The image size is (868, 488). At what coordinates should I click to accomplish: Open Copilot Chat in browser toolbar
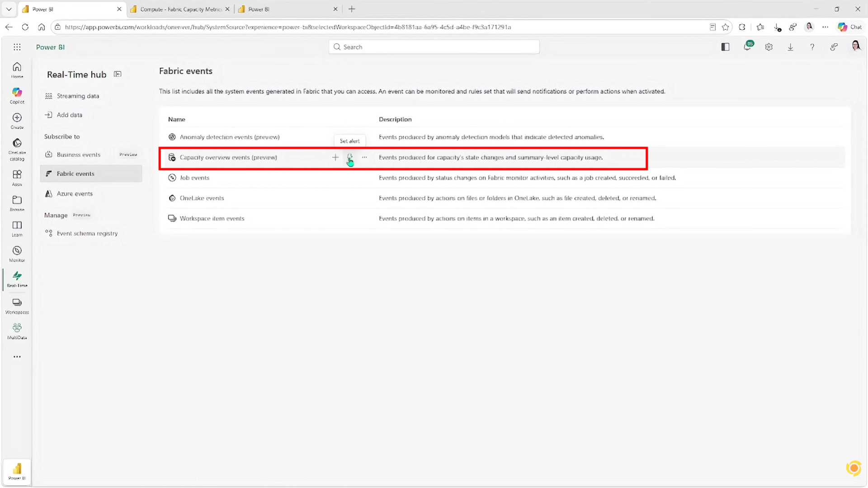click(x=850, y=27)
